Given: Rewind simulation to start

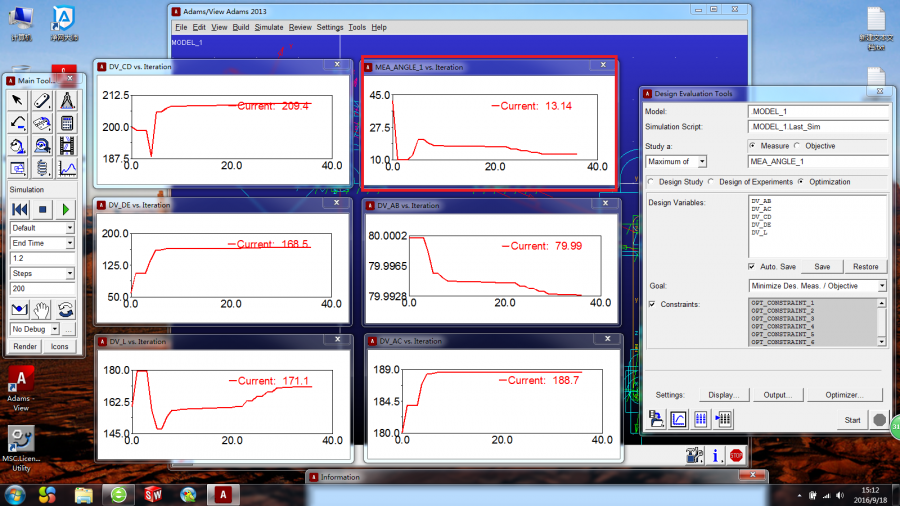Looking at the screenshot, I should click(19, 209).
